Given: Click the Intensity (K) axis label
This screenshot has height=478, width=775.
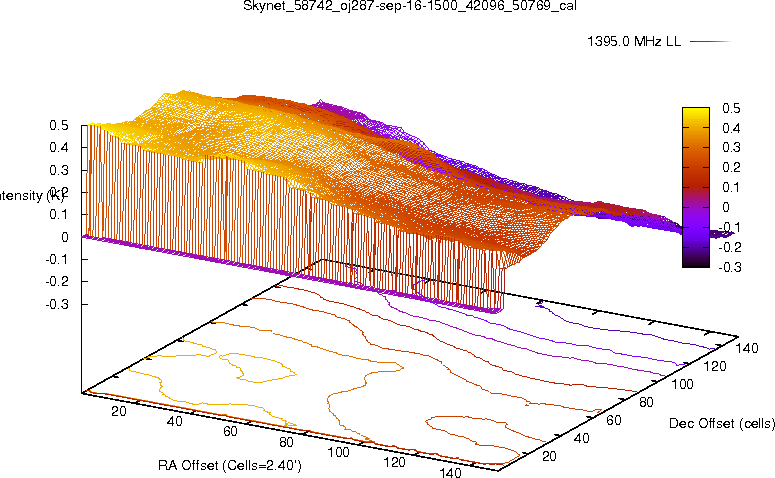Looking at the screenshot, I should tap(31, 196).
